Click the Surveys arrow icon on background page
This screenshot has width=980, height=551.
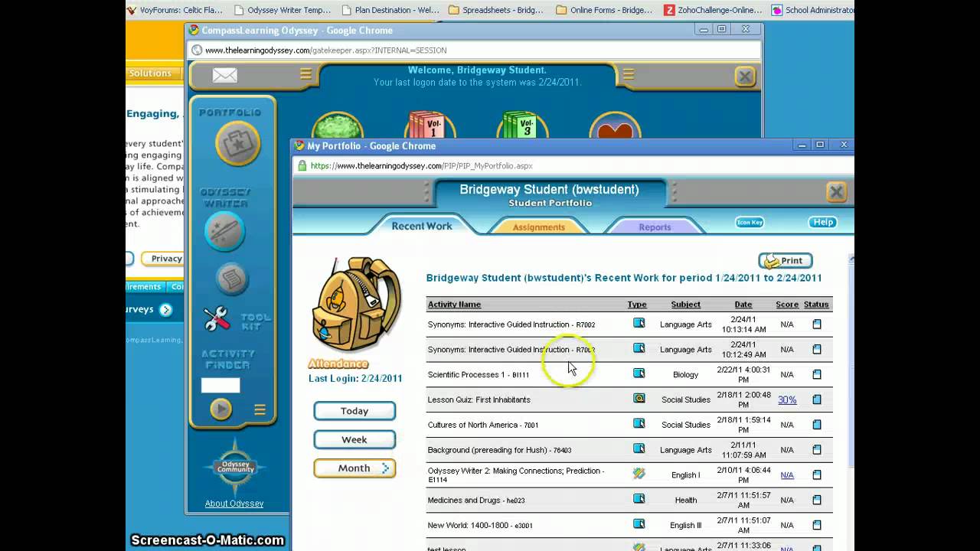click(165, 310)
